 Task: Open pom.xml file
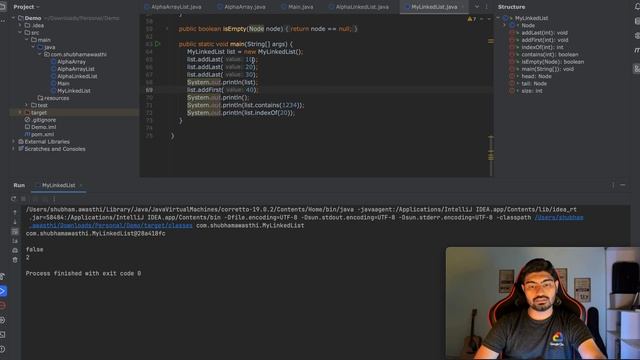click(42, 134)
